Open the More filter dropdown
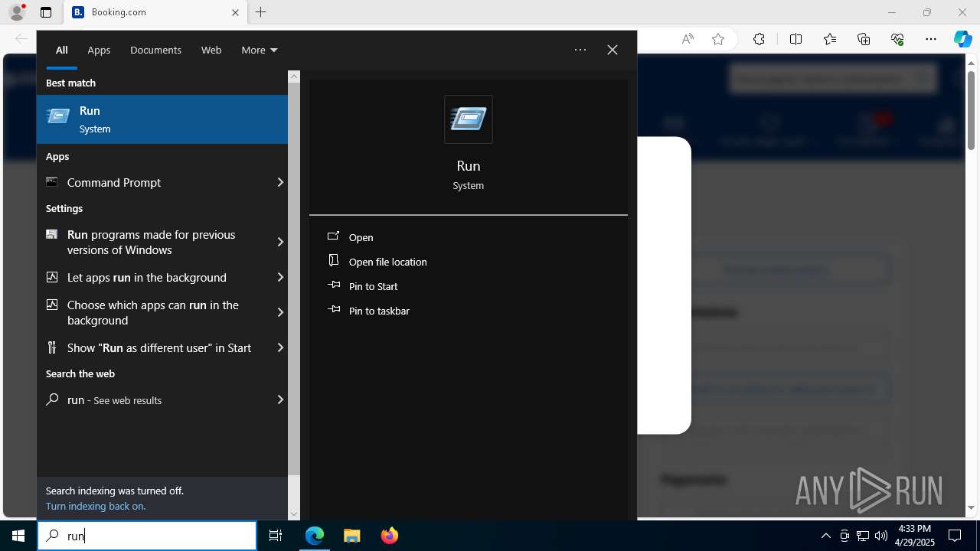Screen dimensions: 980x551 [260, 50]
